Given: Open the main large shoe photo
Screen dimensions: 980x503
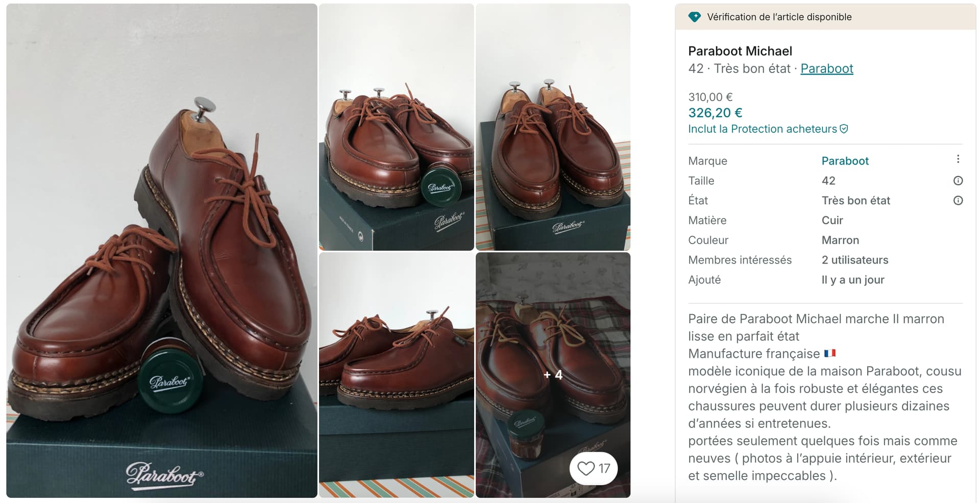Looking at the screenshot, I should [162, 250].
